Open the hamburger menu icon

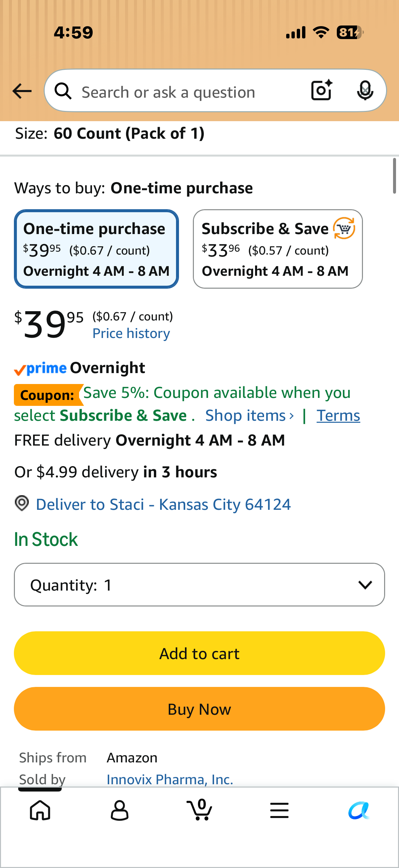point(279,810)
